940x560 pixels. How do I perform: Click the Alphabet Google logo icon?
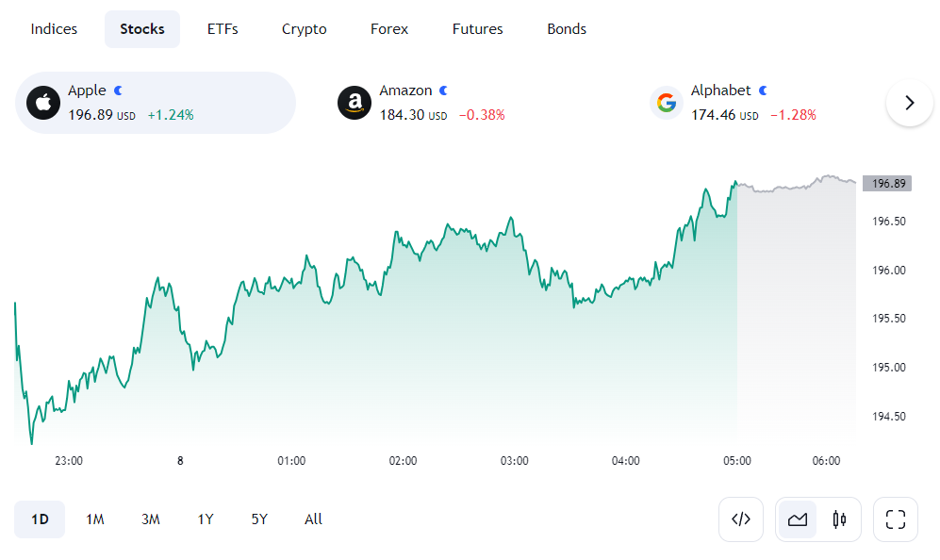[666, 103]
